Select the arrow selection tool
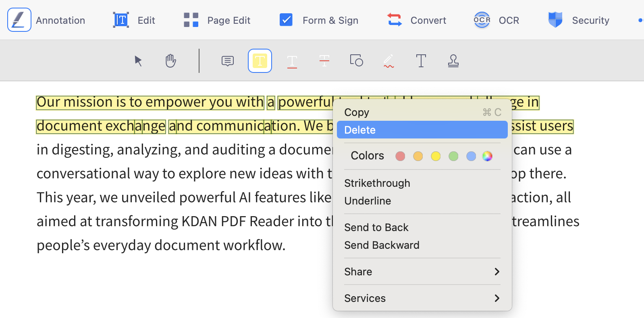 [138, 61]
